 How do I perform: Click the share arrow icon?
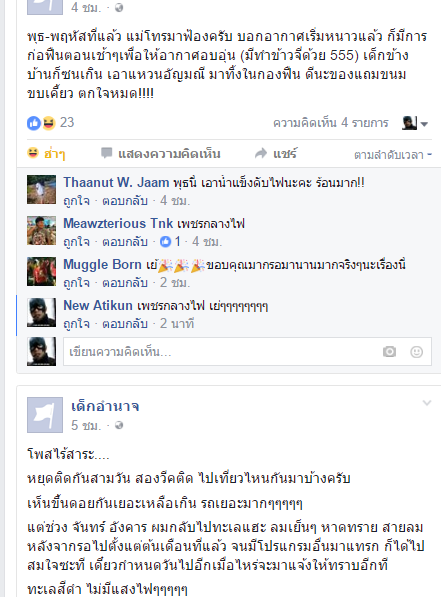(261, 153)
